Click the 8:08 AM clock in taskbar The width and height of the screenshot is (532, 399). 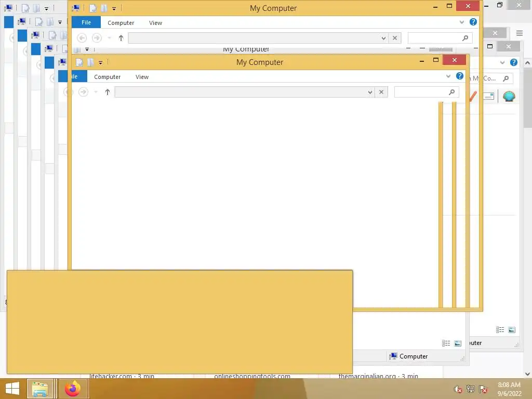[x=509, y=385]
